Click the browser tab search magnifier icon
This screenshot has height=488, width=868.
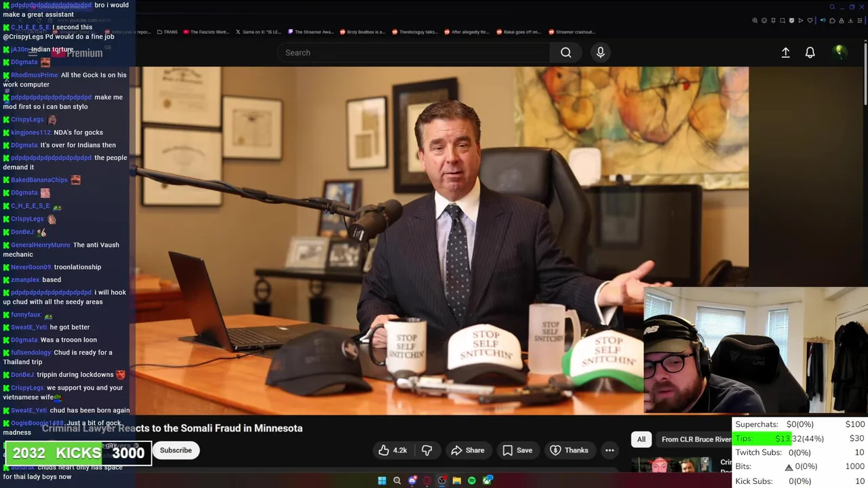coord(832,7)
